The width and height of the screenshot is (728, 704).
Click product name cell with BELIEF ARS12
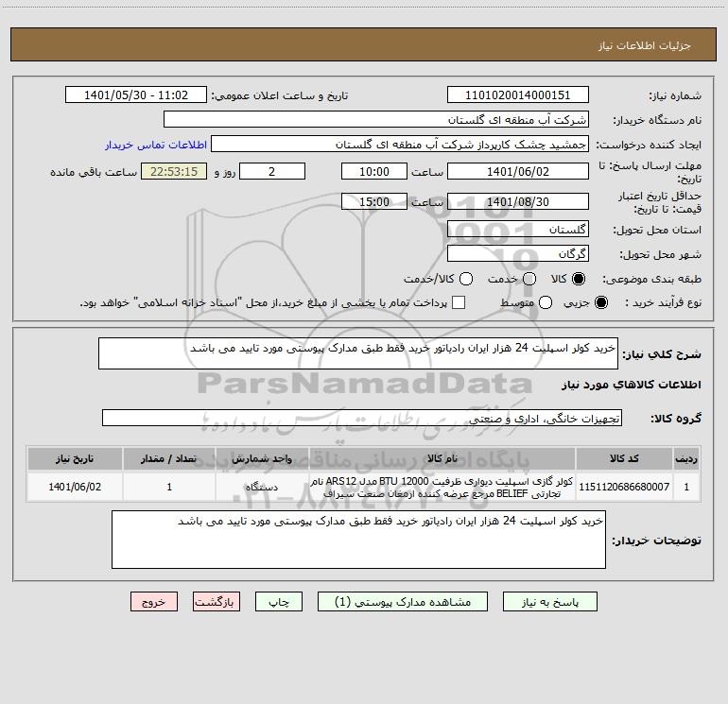(442, 487)
